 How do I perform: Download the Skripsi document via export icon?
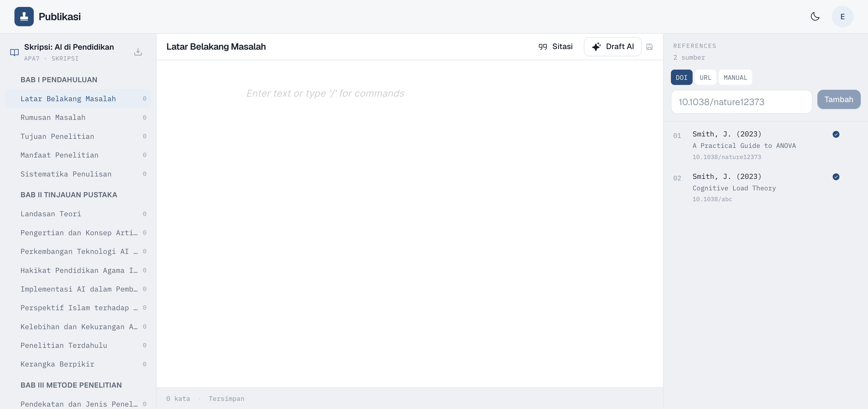point(138,52)
